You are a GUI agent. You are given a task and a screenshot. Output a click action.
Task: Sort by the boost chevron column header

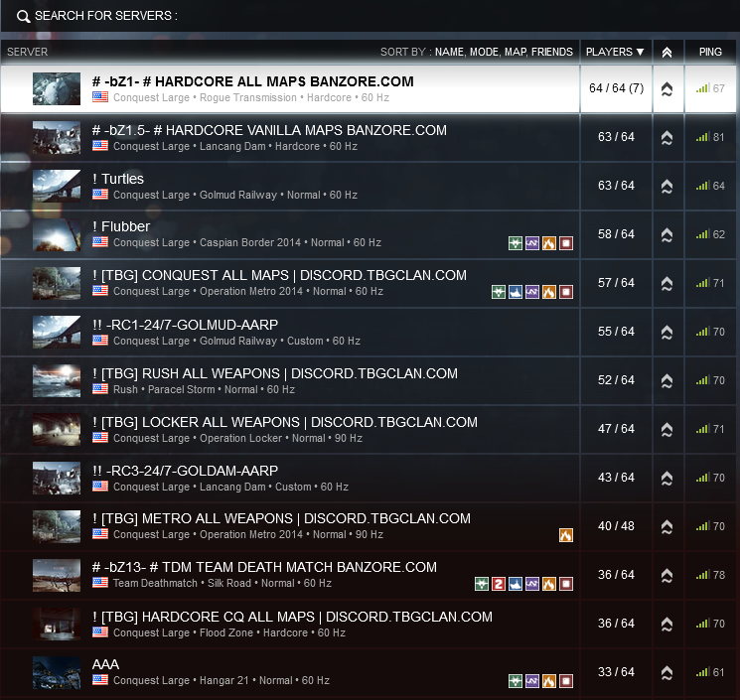(666, 52)
